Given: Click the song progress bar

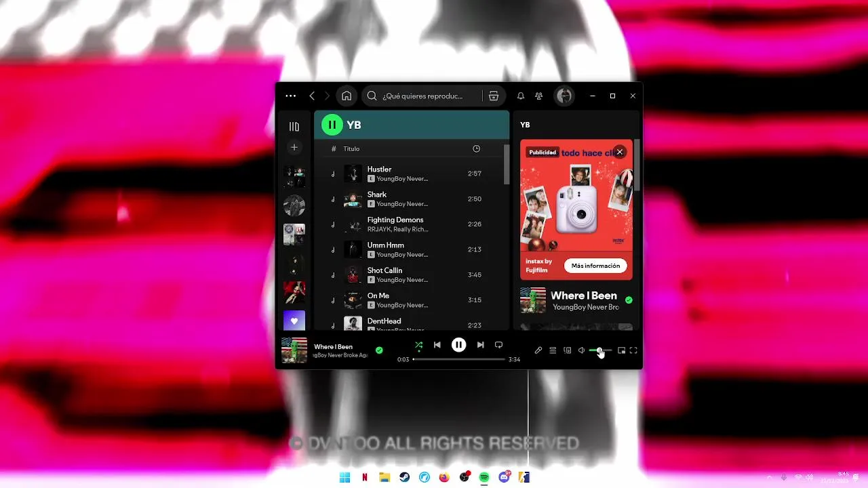Looking at the screenshot, I should pyautogui.click(x=459, y=359).
